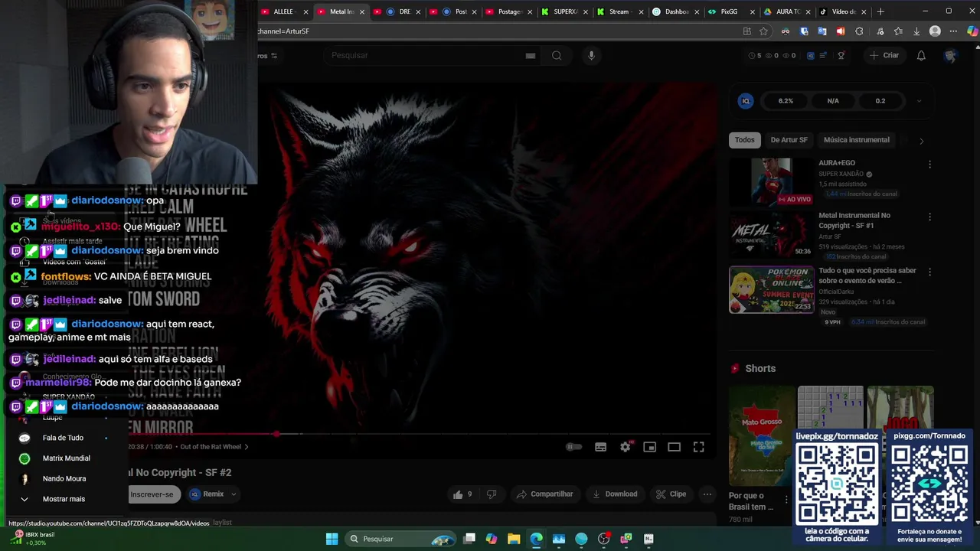Open the Mato Grosso short thumbnail

(x=762, y=436)
